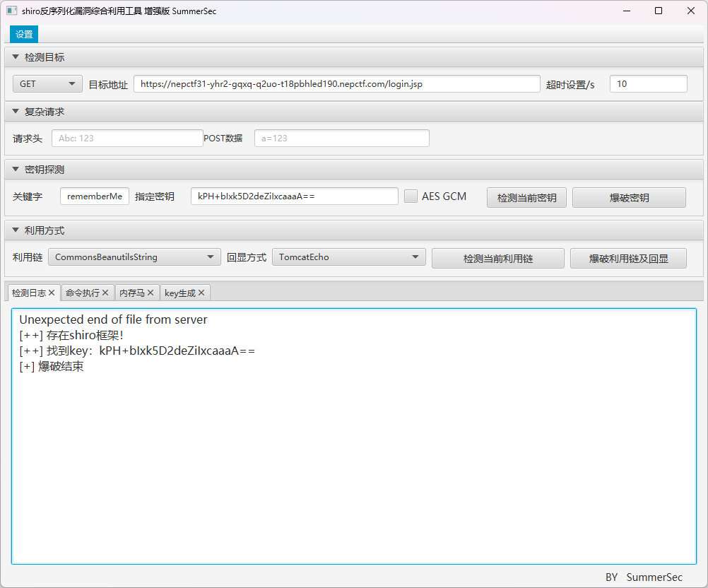Viewport: 708px width, 588px height.
Task: Collapse the 密钥探测 section
Action: [16, 170]
